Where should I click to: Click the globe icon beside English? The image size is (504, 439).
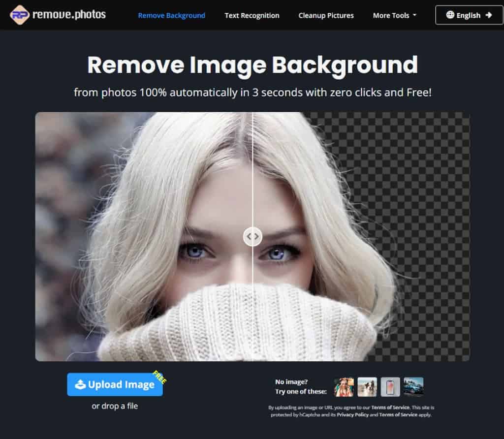[x=450, y=15]
